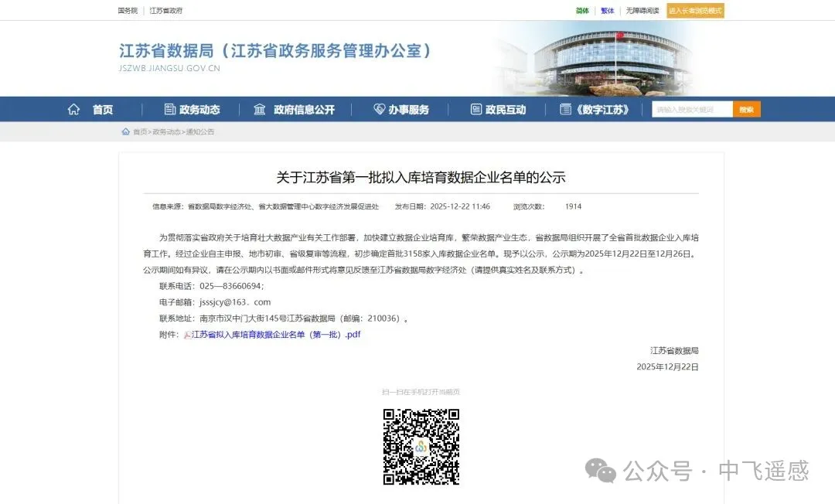Click the 办事服务 heart icon

379,110
